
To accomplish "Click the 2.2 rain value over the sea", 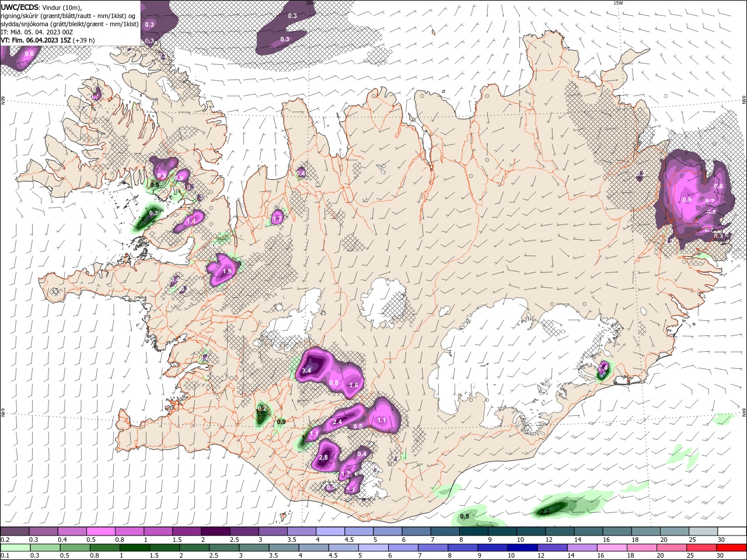I will coord(544,512).
